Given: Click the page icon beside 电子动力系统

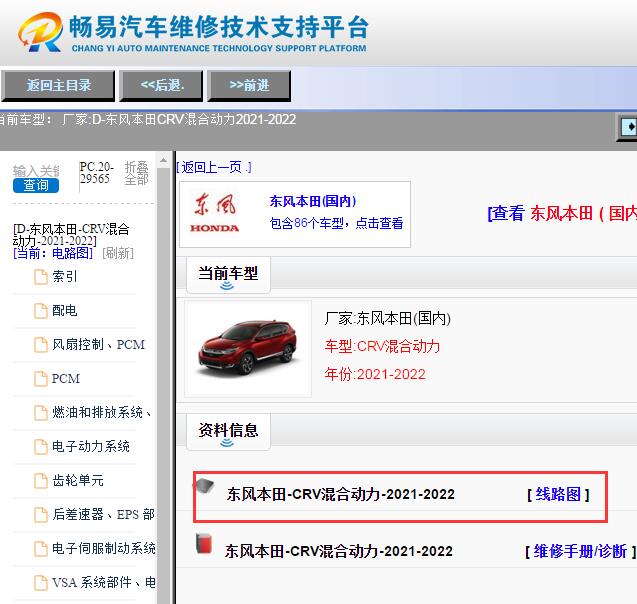Looking at the screenshot, I should tap(41, 447).
